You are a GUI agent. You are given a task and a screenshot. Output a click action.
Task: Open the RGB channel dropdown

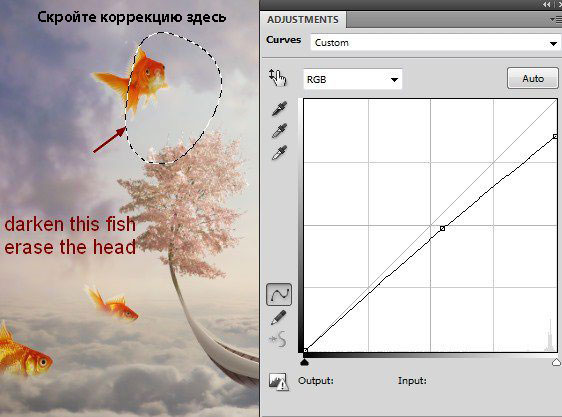coord(353,79)
